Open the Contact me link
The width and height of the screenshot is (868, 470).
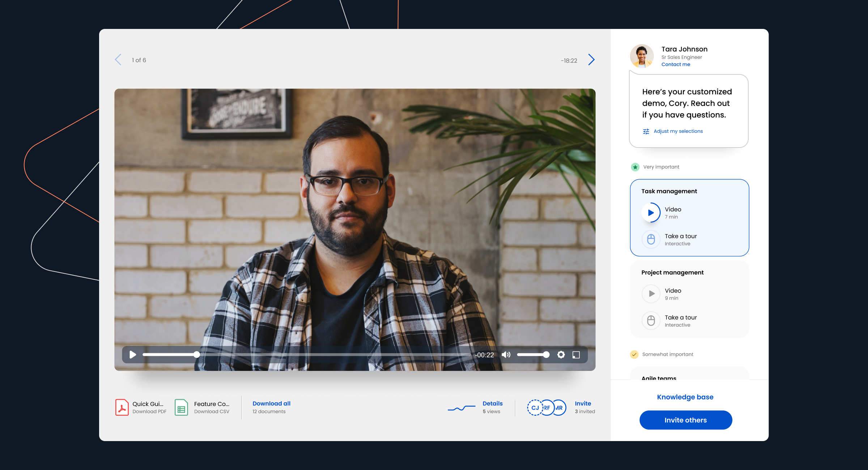[676, 64]
